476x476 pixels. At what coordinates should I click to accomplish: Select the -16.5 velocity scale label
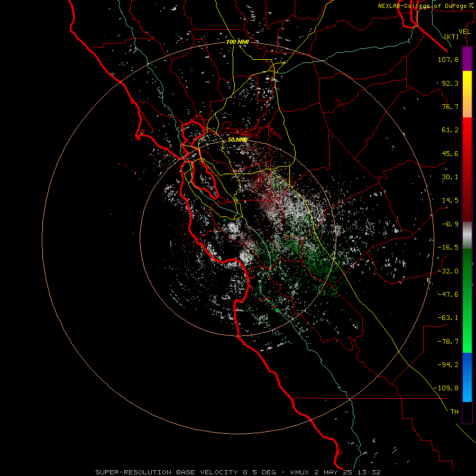(448, 248)
